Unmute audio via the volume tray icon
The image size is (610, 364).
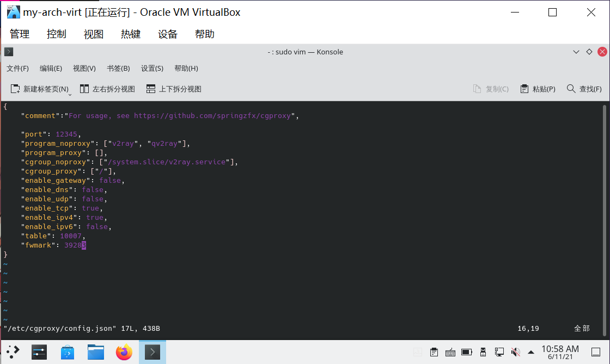[x=515, y=352]
